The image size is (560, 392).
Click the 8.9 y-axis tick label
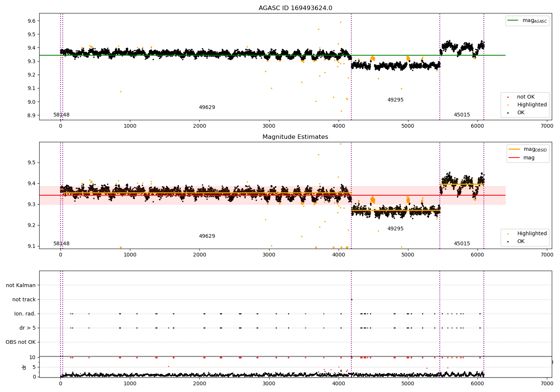click(x=31, y=115)
